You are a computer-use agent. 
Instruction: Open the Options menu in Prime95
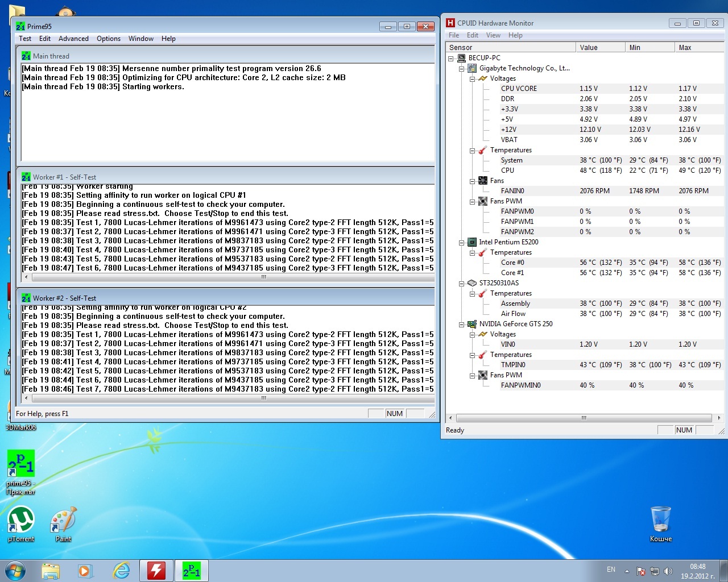[109, 39]
